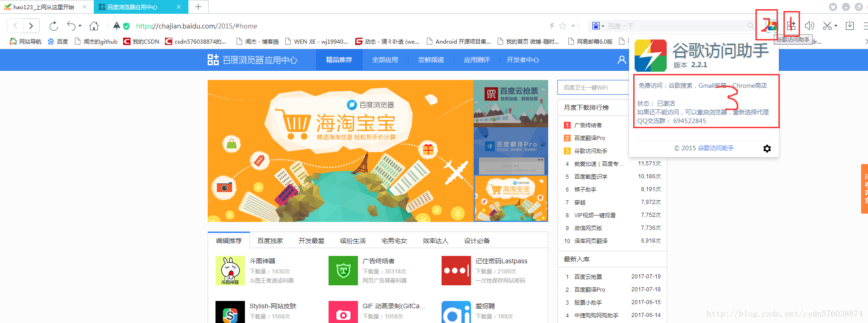Open the 网易邮箱6.0版 bookmark

590,41
